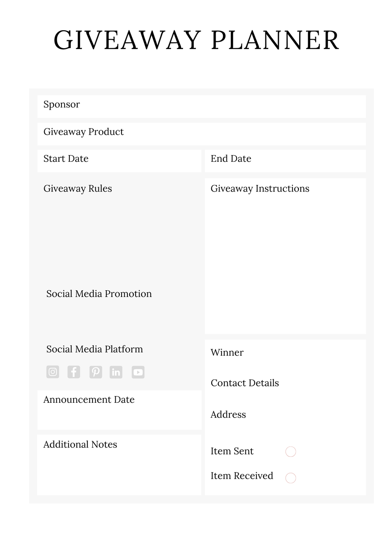Click the YouTube icon

(x=138, y=372)
